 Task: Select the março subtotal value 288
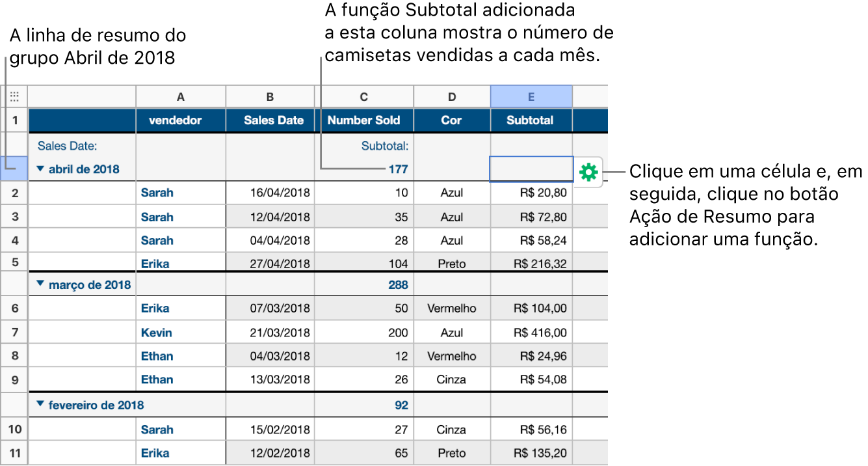click(x=398, y=284)
